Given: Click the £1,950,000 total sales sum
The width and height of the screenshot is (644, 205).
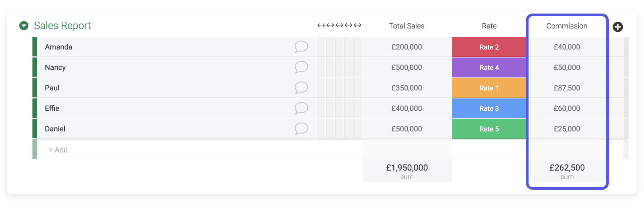Looking at the screenshot, I should coord(407,171).
